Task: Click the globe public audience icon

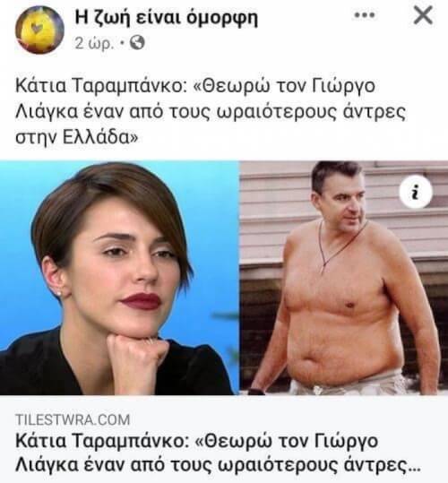Action: coord(137,42)
